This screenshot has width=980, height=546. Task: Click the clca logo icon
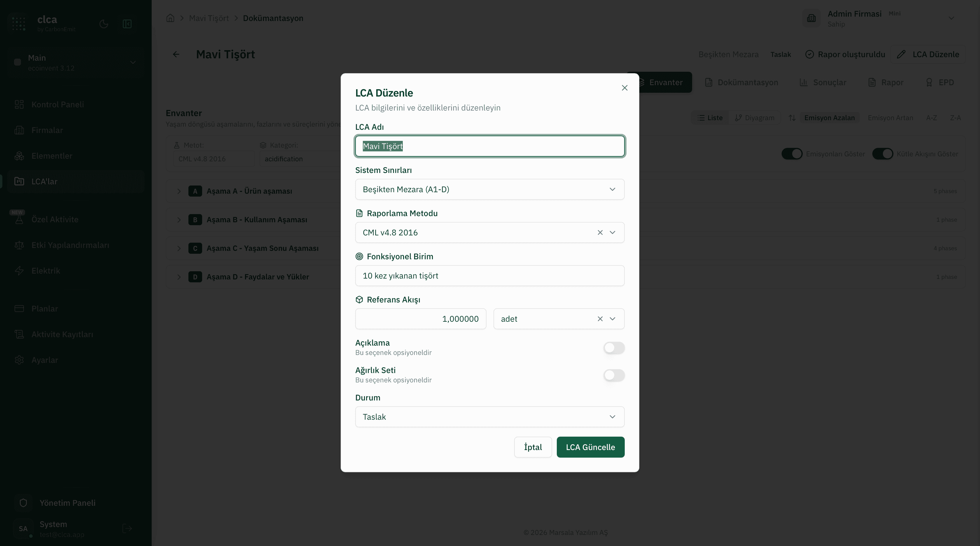tap(19, 23)
